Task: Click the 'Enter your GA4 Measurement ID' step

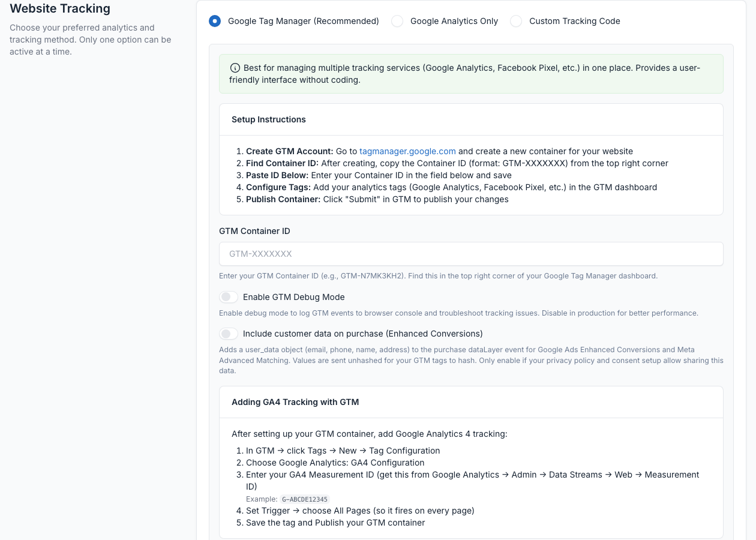Action: 473,481
